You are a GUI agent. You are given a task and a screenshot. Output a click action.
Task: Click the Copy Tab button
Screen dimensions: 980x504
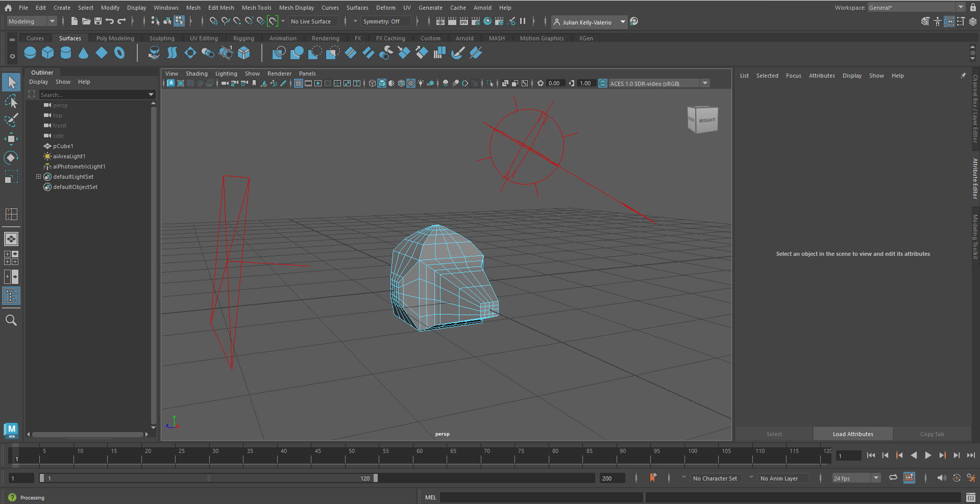coord(932,434)
